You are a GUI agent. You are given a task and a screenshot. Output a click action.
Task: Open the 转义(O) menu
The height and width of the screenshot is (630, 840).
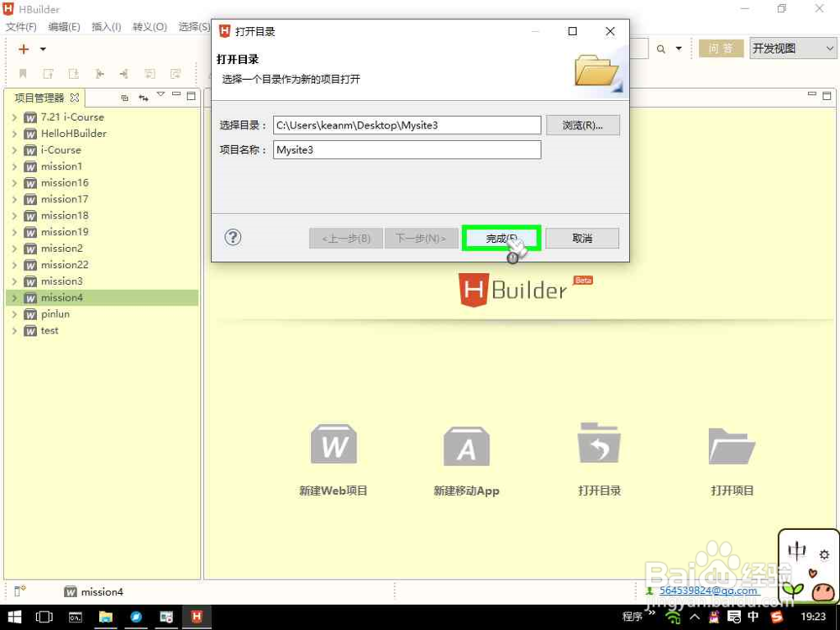tap(150, 27)
